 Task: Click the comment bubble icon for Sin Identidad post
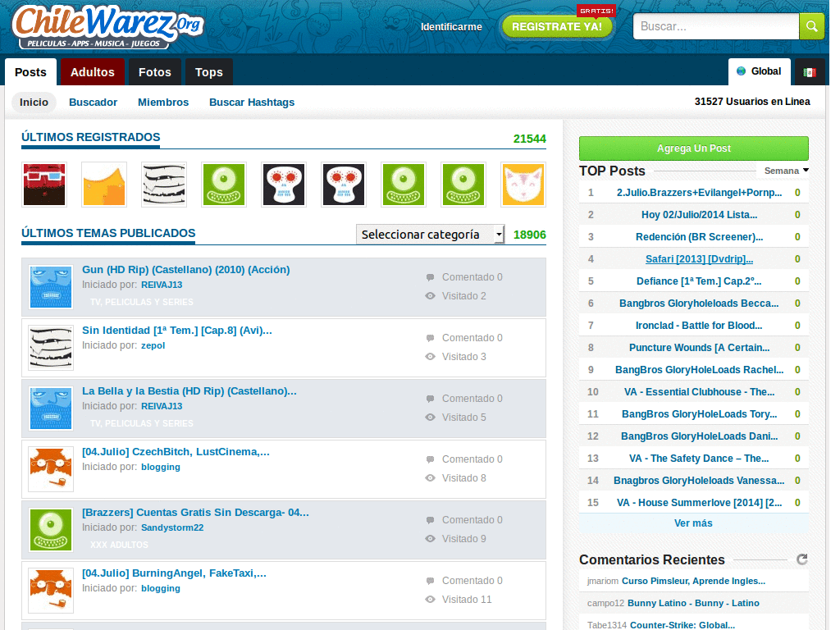(430, 338)
